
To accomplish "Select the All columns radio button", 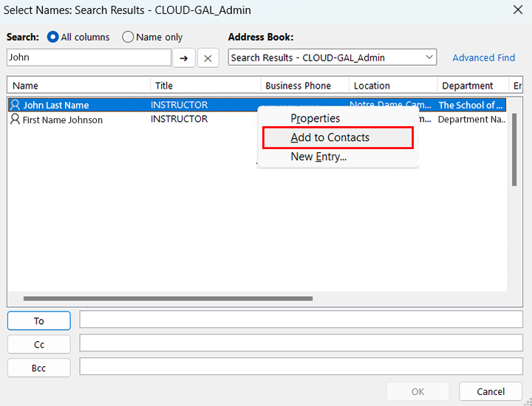I will pos(52,37).
